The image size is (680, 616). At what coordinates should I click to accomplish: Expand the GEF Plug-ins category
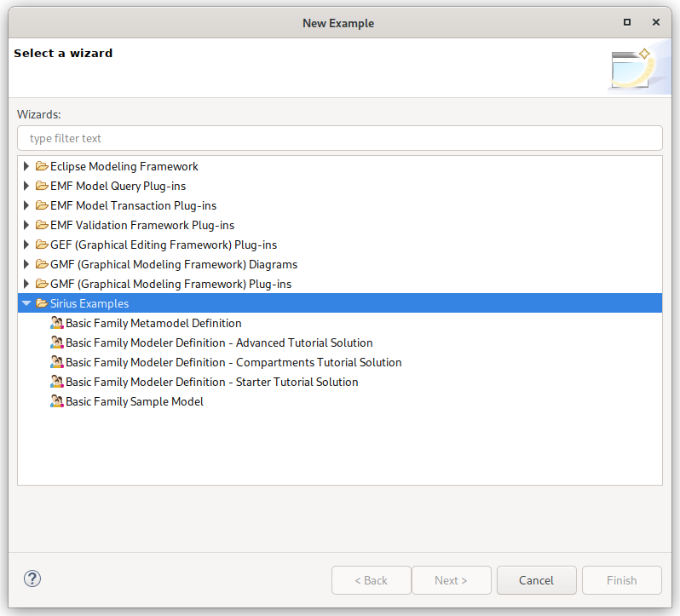[26, 245]
